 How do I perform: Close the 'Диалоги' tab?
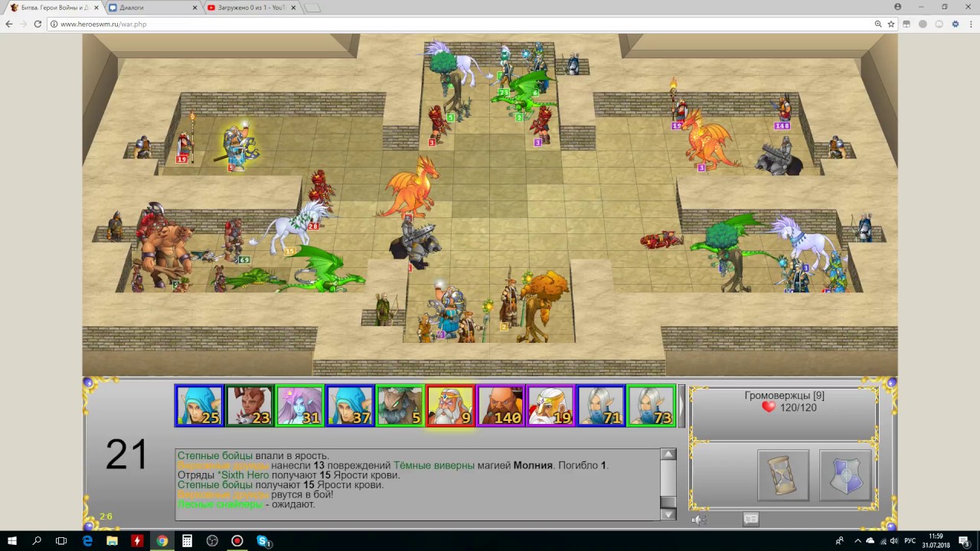click(194, 8)
